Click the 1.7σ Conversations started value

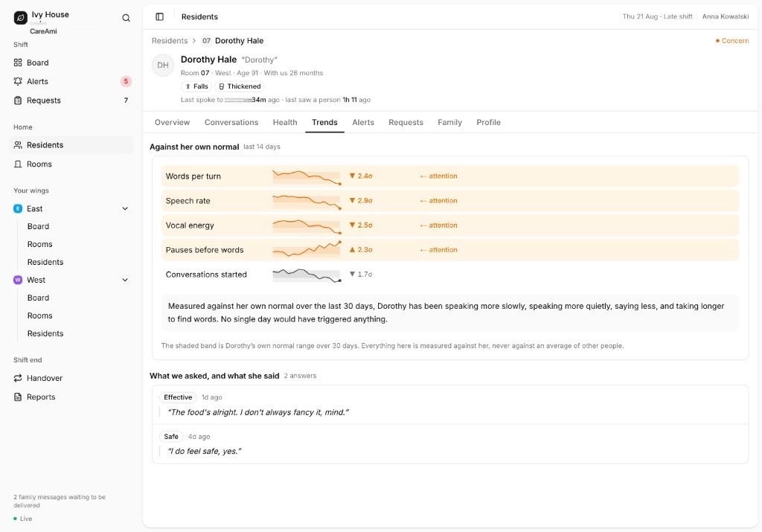pyautogui.click(x=361, y=275)
